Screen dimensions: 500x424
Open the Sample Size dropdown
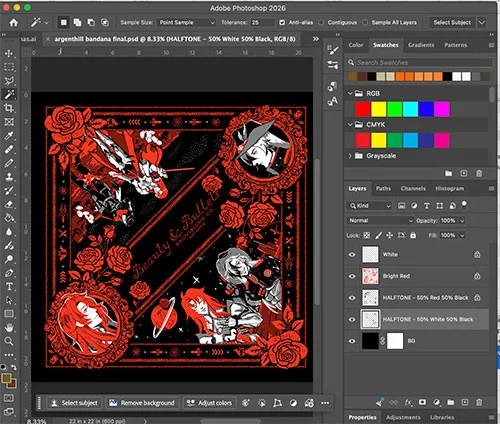(186, 23)
